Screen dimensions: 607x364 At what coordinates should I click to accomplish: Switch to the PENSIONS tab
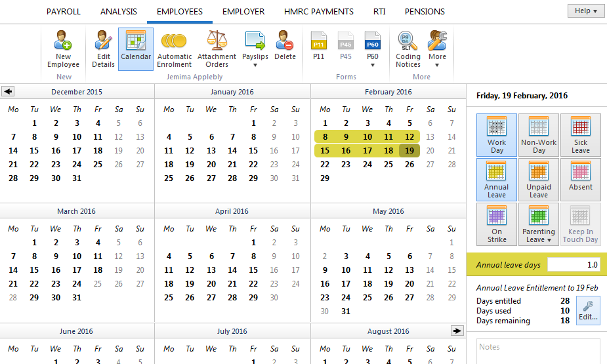coord(425,12)
